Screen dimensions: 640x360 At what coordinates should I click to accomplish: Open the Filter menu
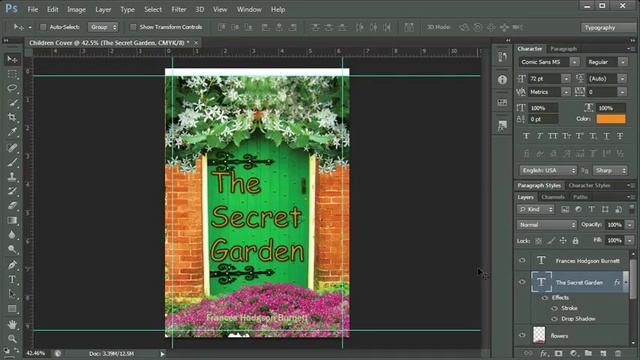click(x=178, y=9)
